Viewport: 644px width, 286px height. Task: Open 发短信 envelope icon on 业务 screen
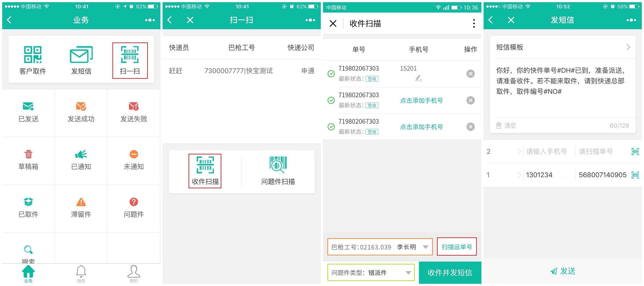click(81, 55)
